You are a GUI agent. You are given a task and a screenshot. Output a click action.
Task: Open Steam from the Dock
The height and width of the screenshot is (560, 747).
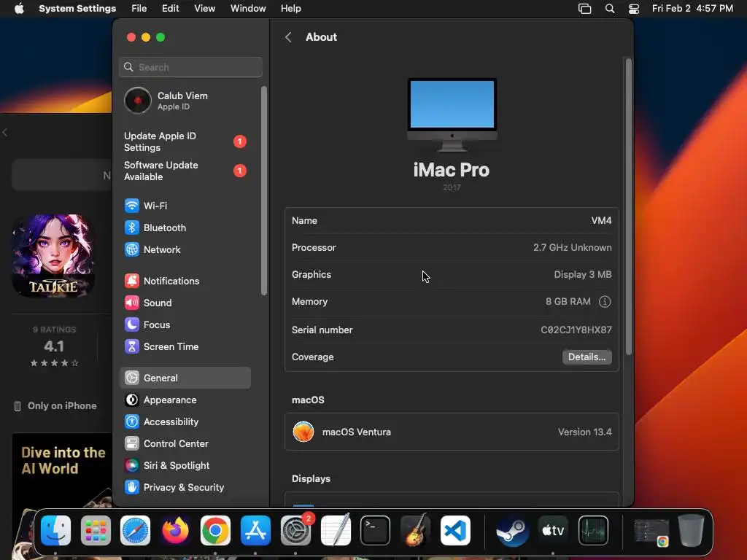[513, 531]
